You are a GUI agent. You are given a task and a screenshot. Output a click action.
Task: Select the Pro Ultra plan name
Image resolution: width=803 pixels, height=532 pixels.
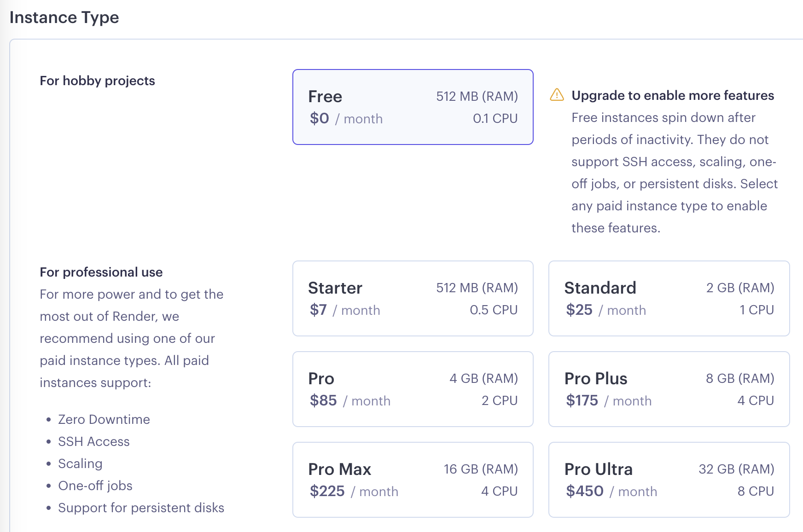[598, 469]
